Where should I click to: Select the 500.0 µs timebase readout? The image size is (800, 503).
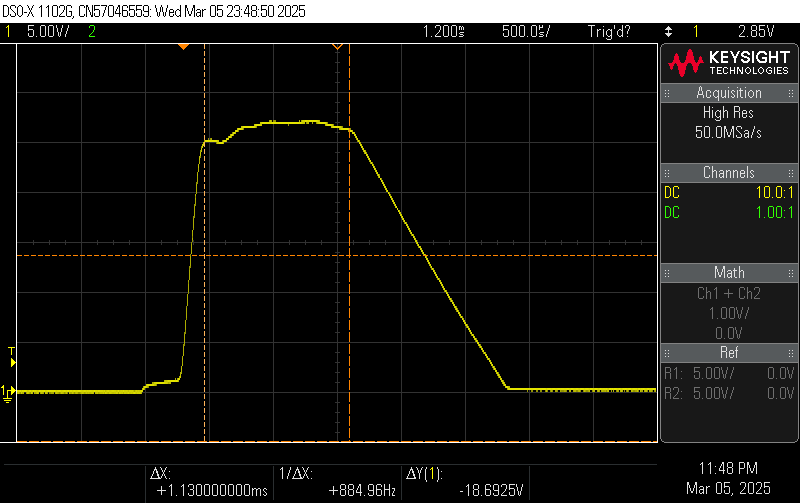point(526,32)
